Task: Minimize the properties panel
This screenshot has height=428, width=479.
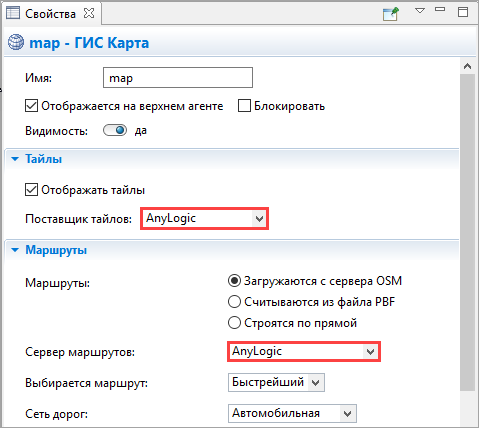Action: (x=440, y=9)
